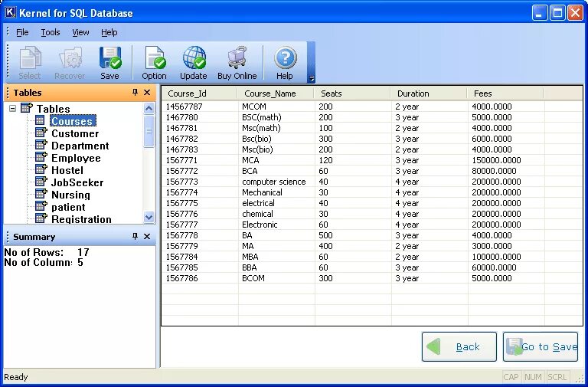
Task: Click the 80000.0000 fees cell
Action: pyautogui.click(x=506, y=171)
